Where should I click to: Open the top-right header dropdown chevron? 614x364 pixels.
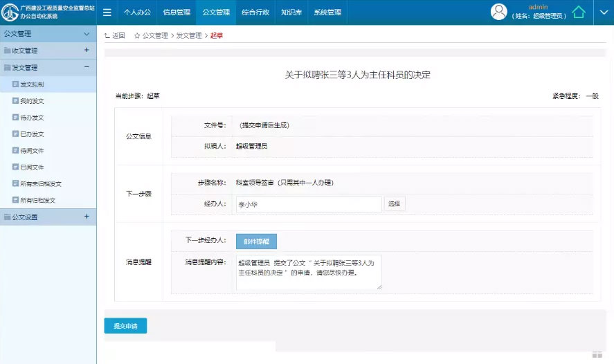(x=602, y=12)
